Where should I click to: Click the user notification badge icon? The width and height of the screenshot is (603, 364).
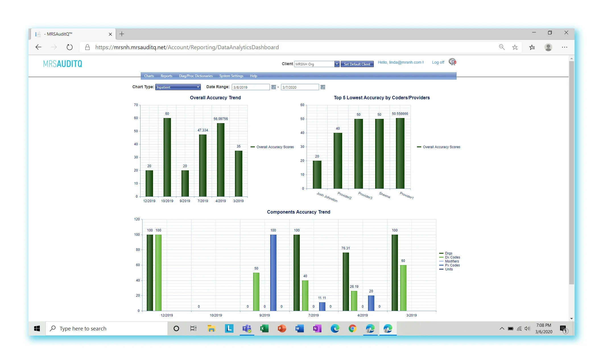452,62
